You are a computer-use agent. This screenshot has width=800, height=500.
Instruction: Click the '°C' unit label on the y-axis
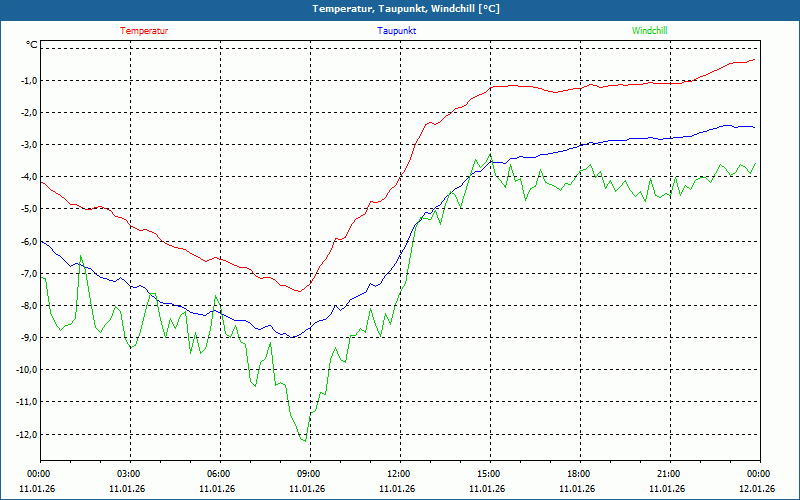[x=32, y=45]
